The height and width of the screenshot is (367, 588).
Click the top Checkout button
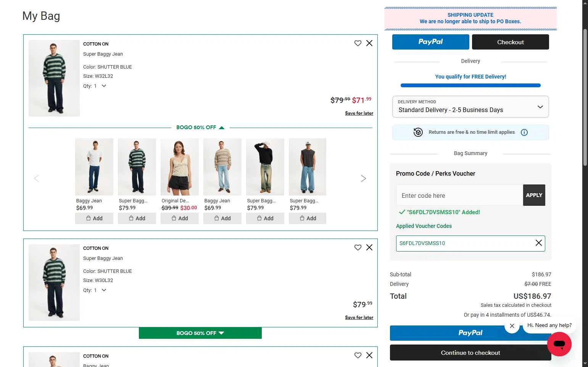pyautogui.click(x=511, y=42)
